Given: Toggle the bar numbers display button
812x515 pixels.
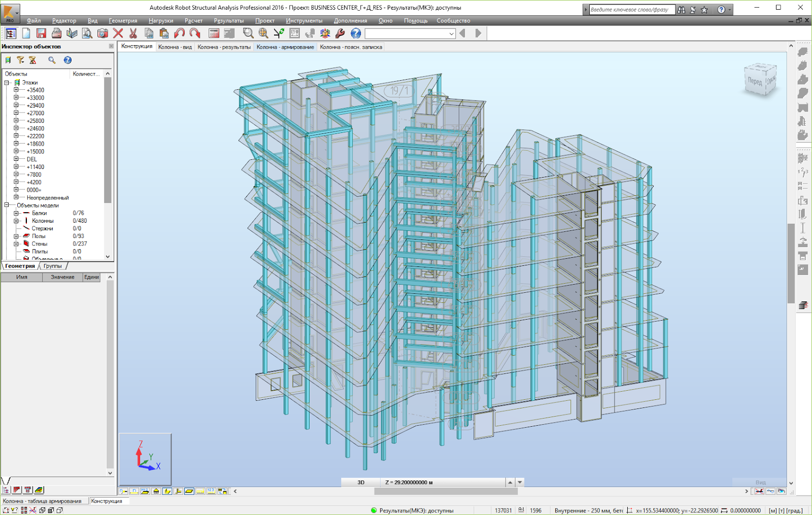Looking at the screenshot, I should click(134, 491).
